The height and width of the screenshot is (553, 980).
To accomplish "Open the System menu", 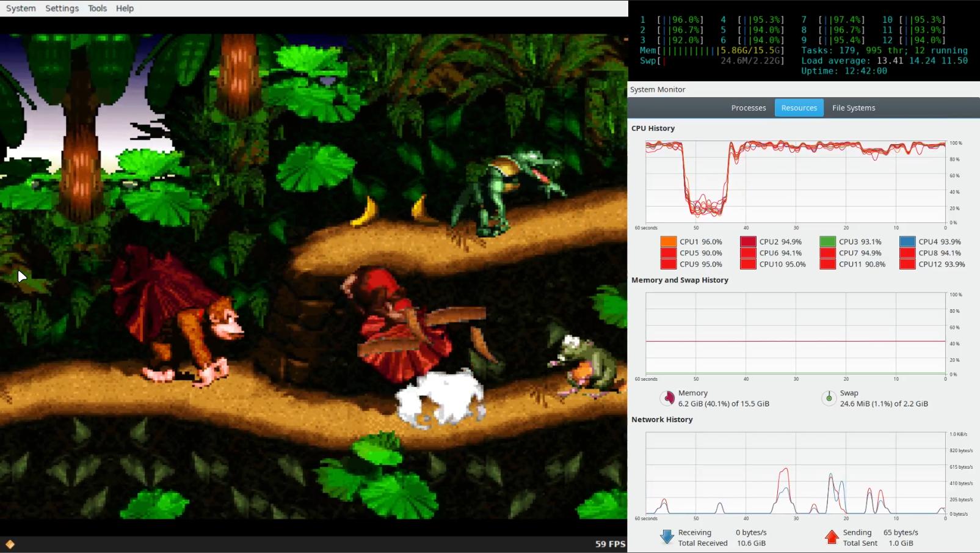I will 21,8.
